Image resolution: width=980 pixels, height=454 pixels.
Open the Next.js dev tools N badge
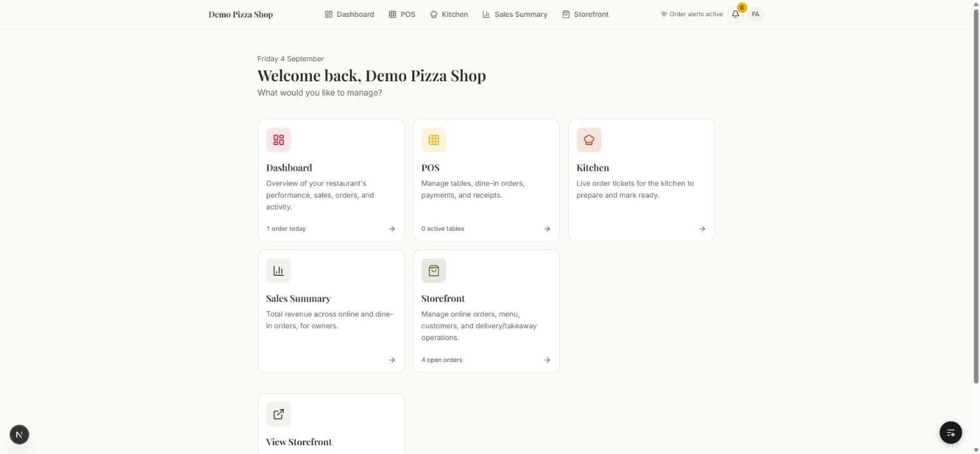[x=19, y=434]
